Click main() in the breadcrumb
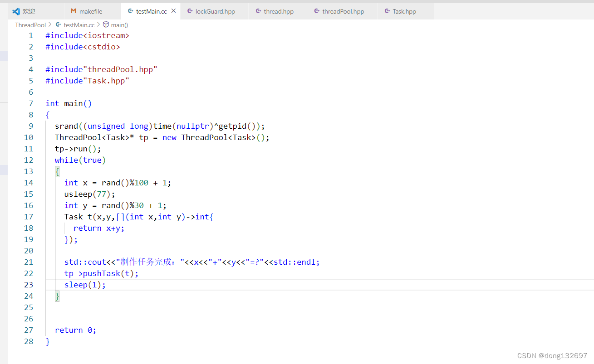This screenshot has height=364, width=594. (119, 25)
